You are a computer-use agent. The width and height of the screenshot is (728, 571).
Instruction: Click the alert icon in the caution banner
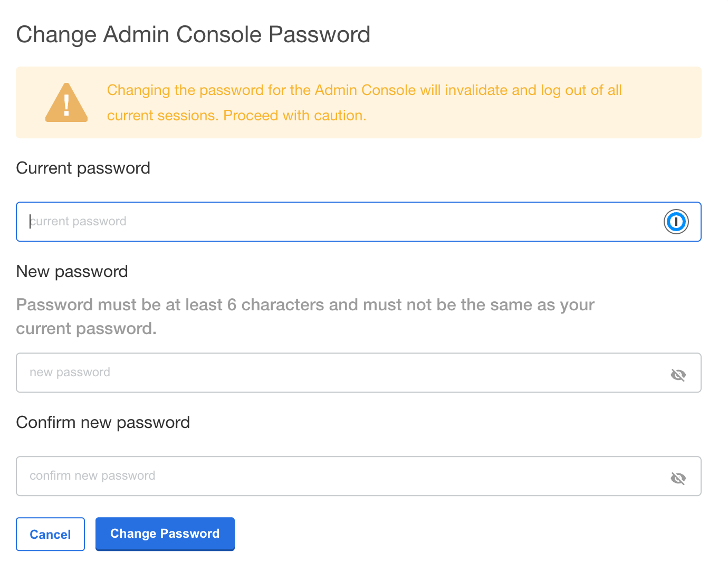[x=66, y=102]
